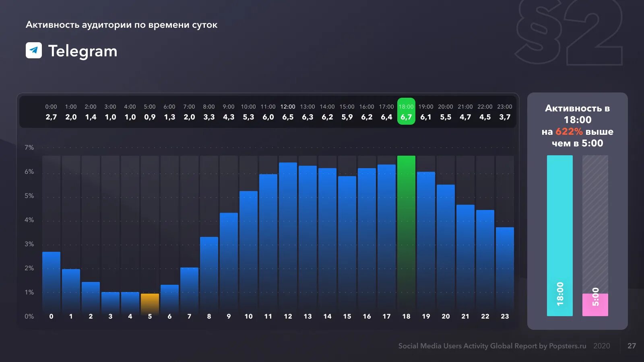The image size is (644, 362).
Task: Click the Telegram title text
Action: click(83, 51)
